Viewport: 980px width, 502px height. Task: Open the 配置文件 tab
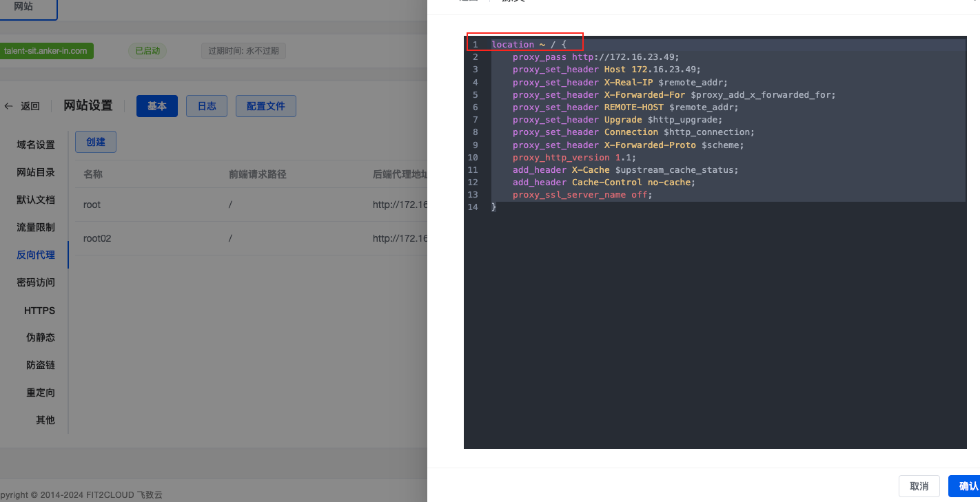(265, 106)
